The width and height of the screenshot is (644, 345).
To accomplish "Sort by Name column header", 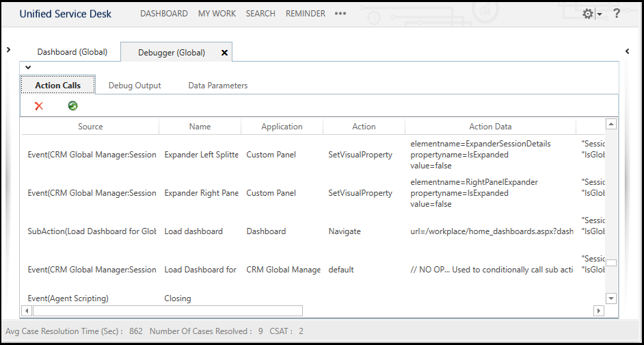I will 200,126.
